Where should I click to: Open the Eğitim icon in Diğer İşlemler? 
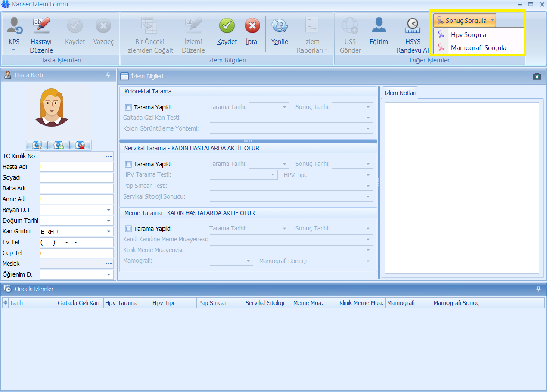click(379, 27)
